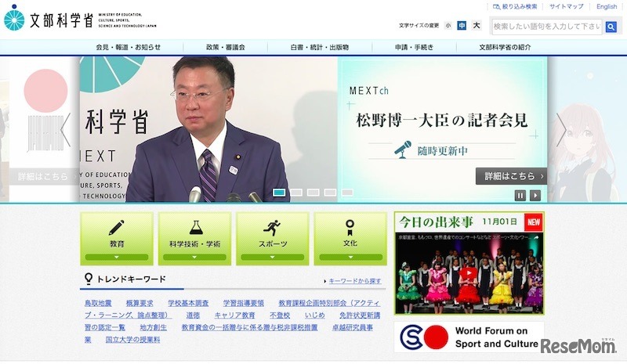Open the キーワードから探す link

pyautogui.click(x=355, y=281)
